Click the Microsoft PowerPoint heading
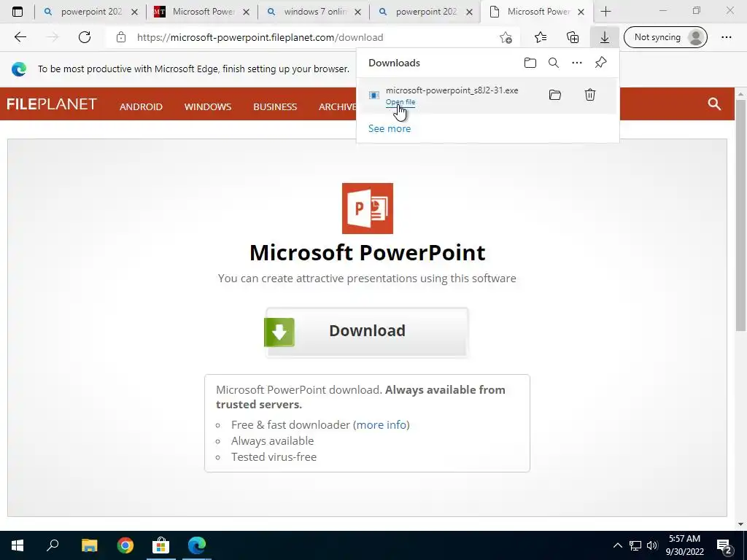 pyautogui.click(x=368, y=252)
